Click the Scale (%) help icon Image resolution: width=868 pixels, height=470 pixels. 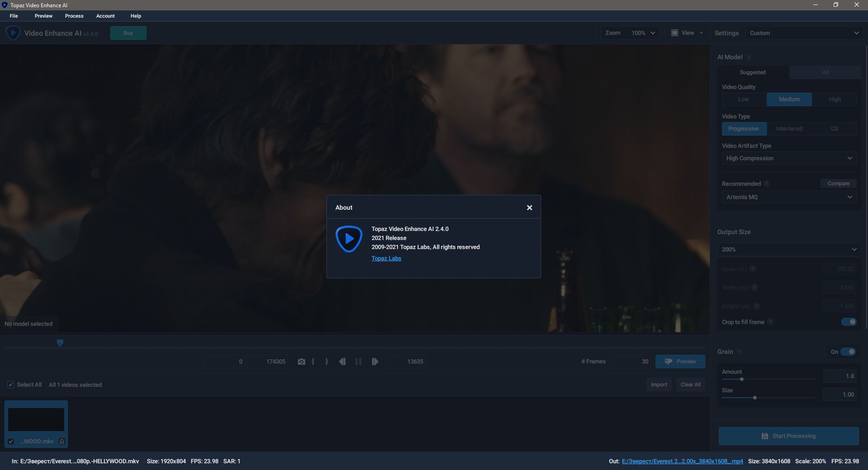click(753, 269)
